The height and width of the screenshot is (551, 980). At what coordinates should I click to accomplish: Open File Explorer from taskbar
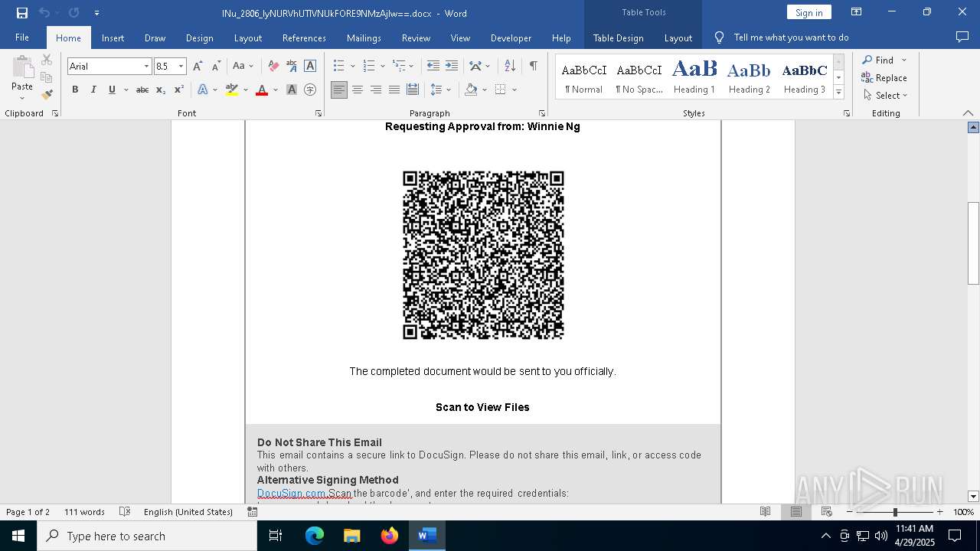[x=352, y=536]
